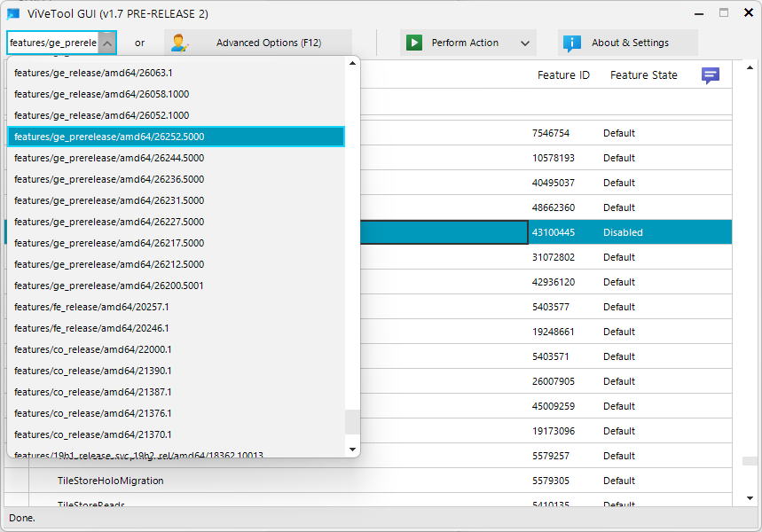
Task: Select build ge_prerelease/amd64/26236.5000
Action: click(x=176, y=179)
